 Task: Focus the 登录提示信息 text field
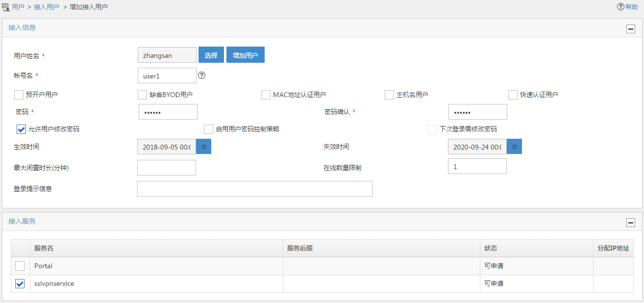tap(254, 189)
